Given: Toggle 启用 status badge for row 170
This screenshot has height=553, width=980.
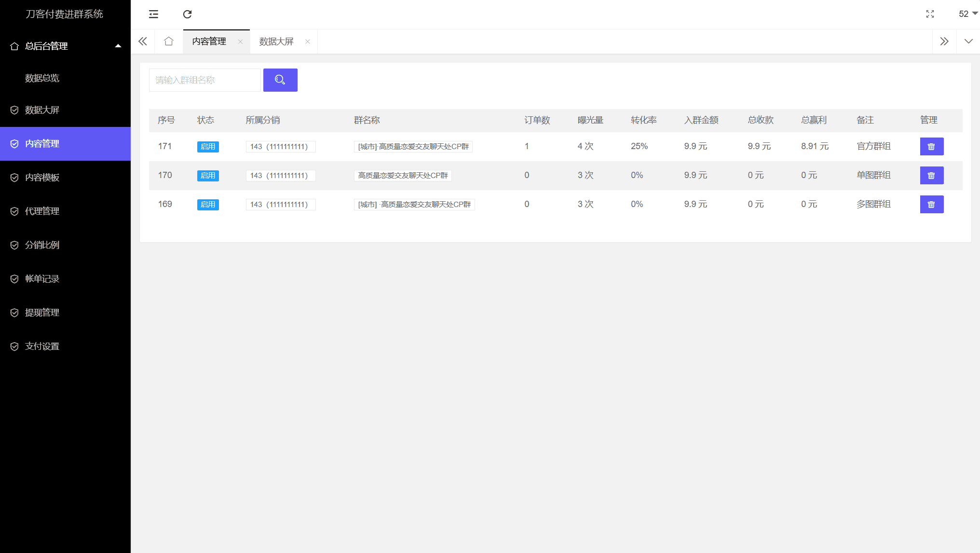Looking at the screenshot, I should pos(208,175).
